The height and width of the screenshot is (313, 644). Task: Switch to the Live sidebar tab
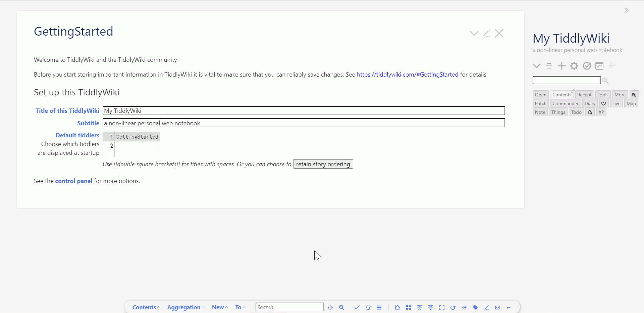point(616,103)
